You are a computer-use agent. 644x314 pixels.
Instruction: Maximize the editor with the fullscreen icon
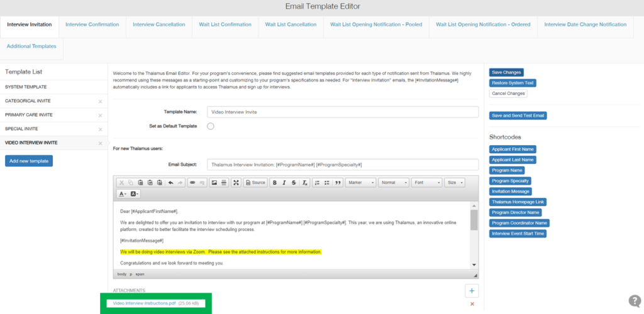(x=236, y=183)
